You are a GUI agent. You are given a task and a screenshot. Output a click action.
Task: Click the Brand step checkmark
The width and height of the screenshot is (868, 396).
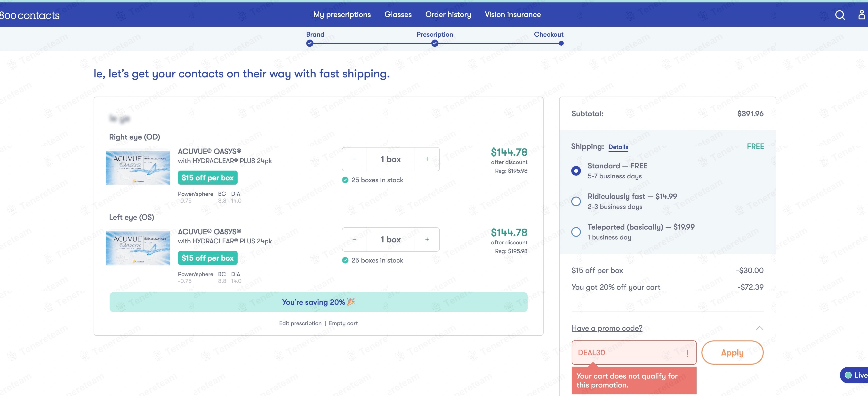pyautogui.click(x=310, y=43)
